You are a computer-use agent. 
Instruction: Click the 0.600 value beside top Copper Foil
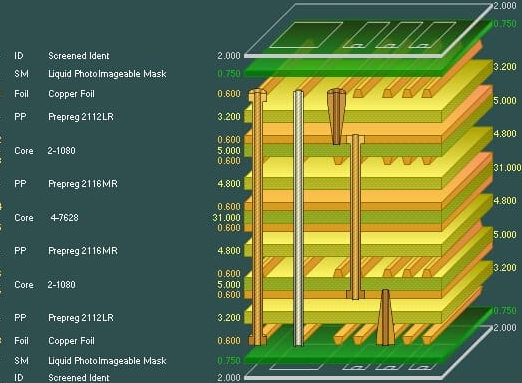click(x=229, y=94)
